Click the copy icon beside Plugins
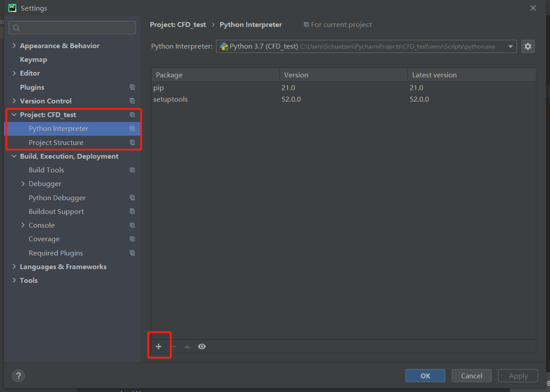Image resolution: width=550 pixels, height=392 pixels. [x=132, y=87]
